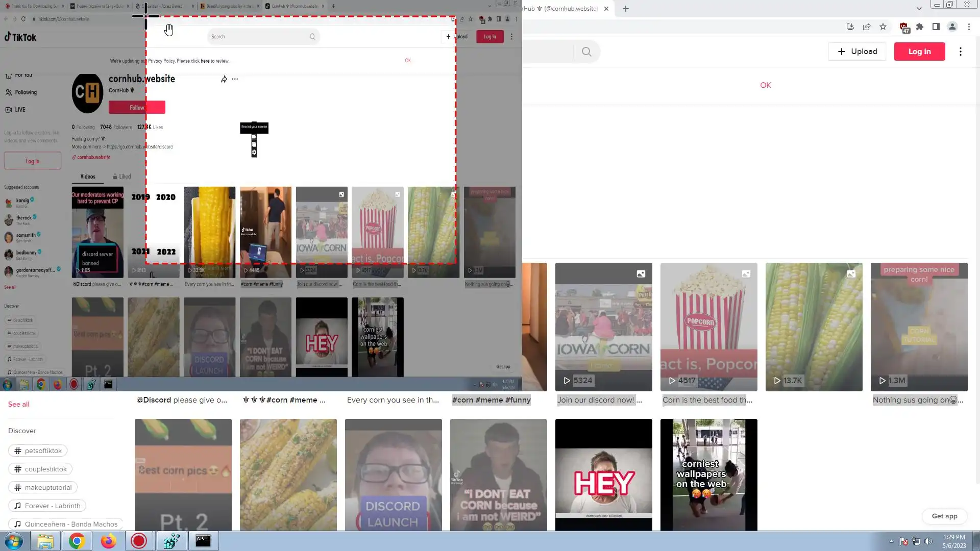This screenshot has height=551, width=980.
Task: Open the Chrome extensions puzzle icon
Action: pos(920,27)
